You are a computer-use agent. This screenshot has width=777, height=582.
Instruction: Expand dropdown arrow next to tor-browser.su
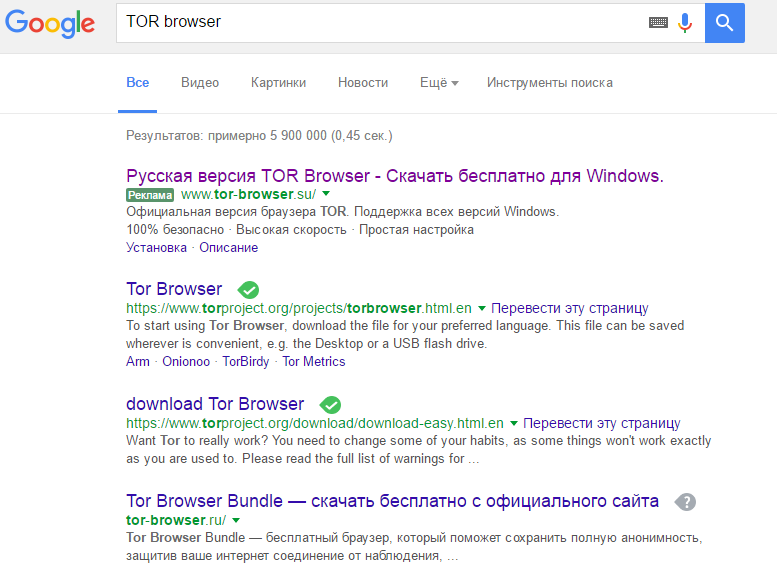point(326,194)
